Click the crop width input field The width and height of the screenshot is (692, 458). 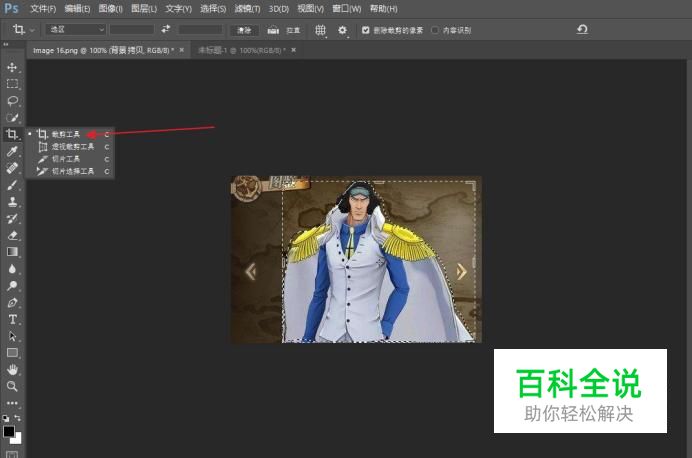point(132,30)
